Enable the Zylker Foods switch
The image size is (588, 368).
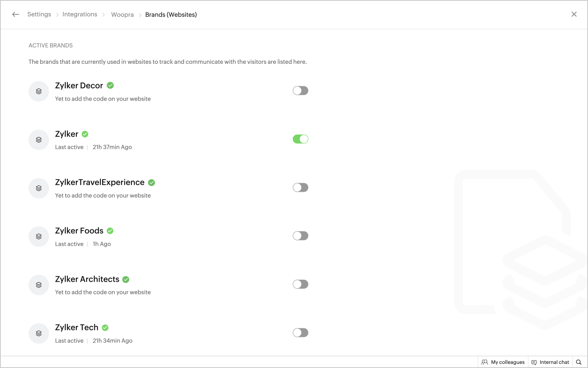click(300, 236)
